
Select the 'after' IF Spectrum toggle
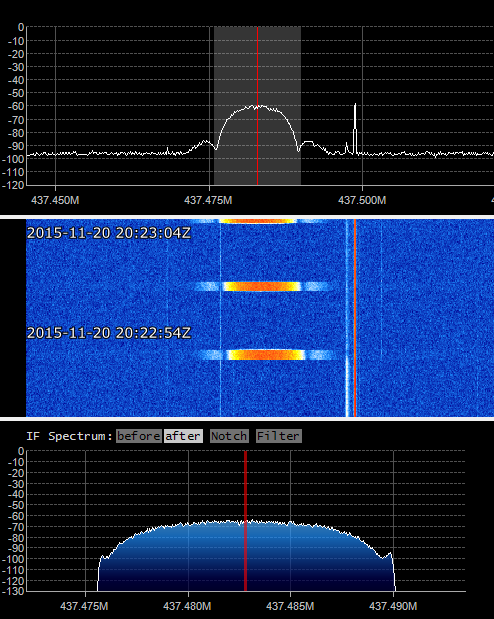183,436
